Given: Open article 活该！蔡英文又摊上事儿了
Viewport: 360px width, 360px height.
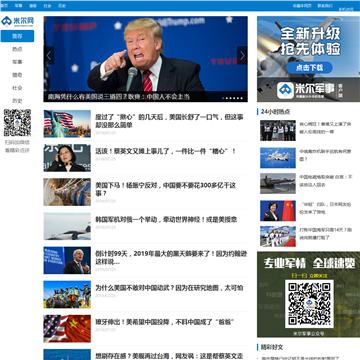Looking at the screenshot, I should (166, 151).
